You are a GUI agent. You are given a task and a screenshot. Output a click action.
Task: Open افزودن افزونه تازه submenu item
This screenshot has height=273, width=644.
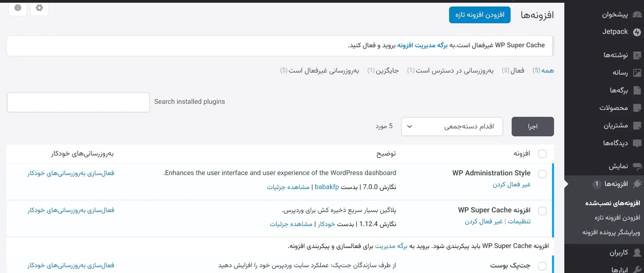tap(617, 218)
